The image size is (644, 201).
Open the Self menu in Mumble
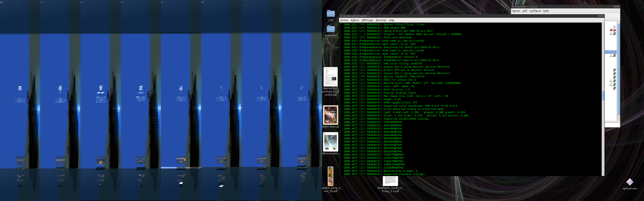[x=525, y=11]
